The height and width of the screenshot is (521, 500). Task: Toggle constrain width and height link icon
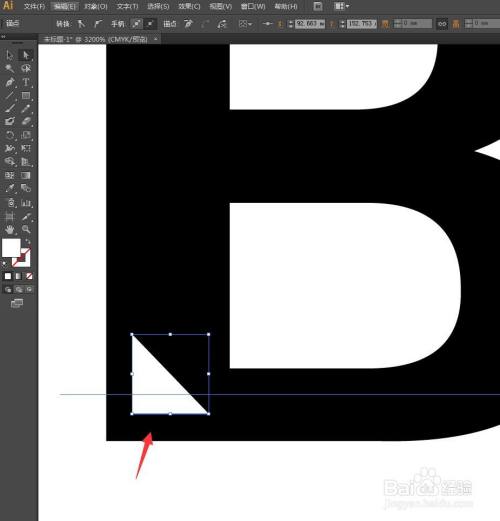click(x=442, y=24)
